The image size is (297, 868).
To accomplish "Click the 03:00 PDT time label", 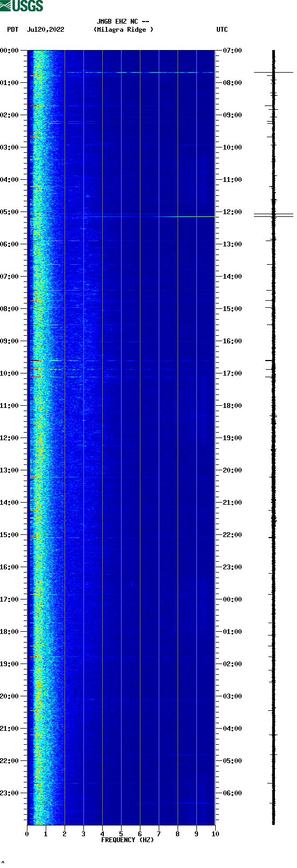I will point(10,147).
